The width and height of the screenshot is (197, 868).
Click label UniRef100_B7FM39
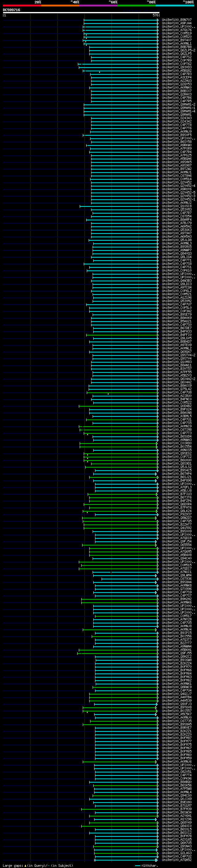coord(176,809)
